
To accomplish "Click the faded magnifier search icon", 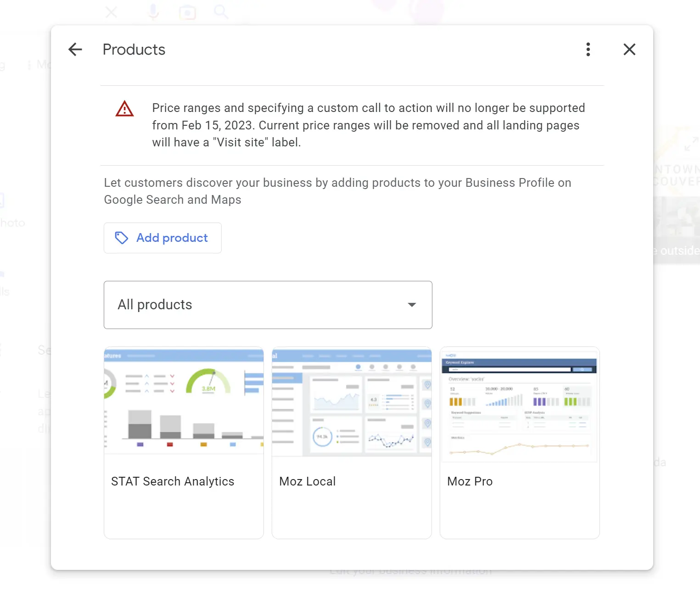I will pos(221,12).
